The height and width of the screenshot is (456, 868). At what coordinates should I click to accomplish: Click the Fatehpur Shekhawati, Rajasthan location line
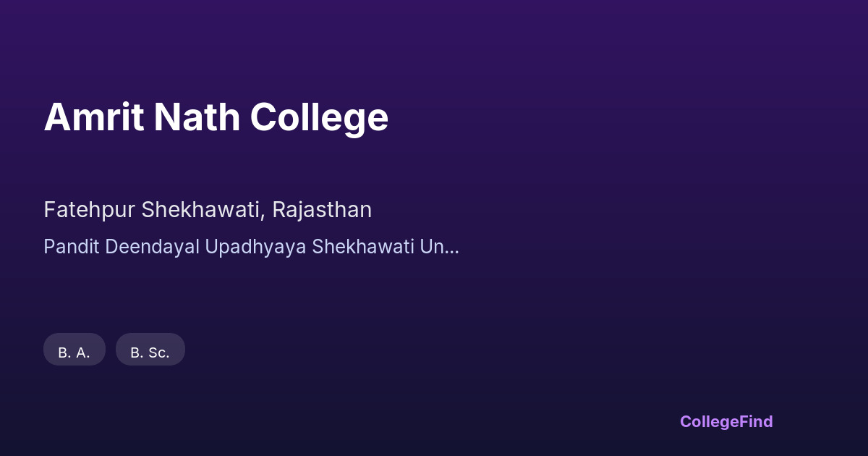point(208,210)
